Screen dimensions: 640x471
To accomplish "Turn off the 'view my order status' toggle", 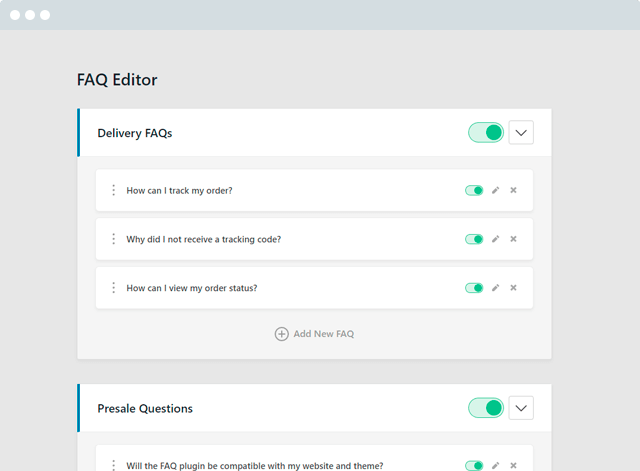I will click(x=474, y=288).
